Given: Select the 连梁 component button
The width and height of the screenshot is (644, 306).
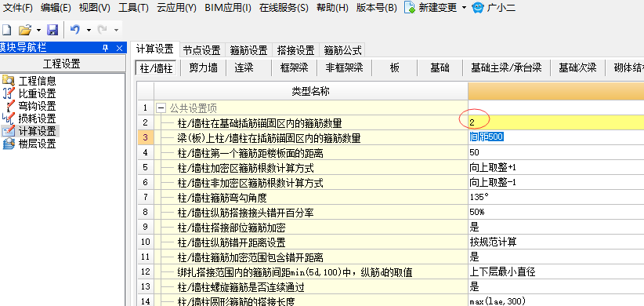Looking at the screenshot, I should click(x=244, y=67).
